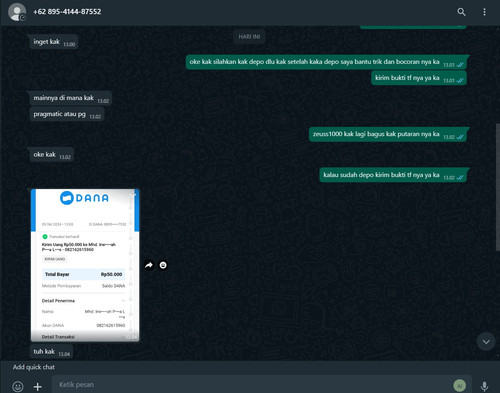This screenshot has width=500, height=393.
Task: Open the three-dot chat menu
Action: [484, 12]
